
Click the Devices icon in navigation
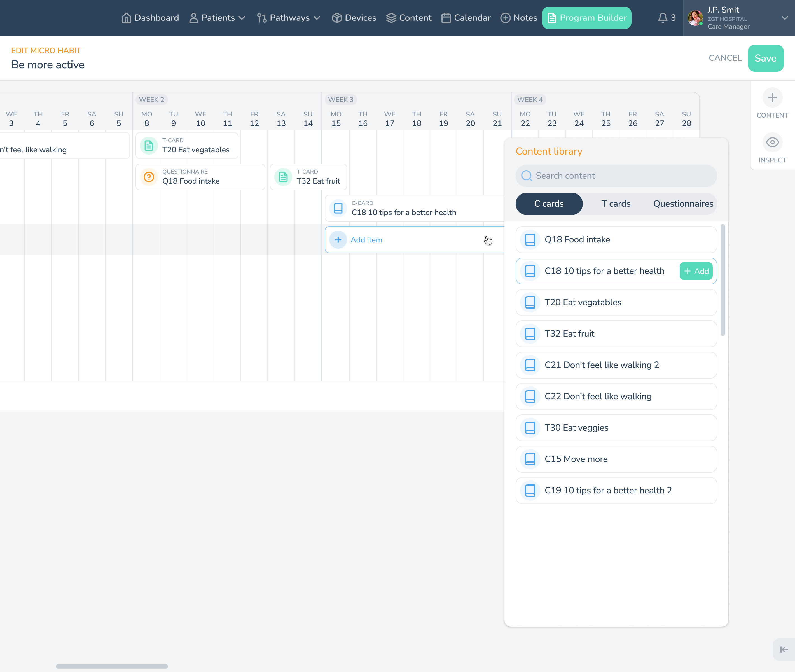(x=337, y=18)
